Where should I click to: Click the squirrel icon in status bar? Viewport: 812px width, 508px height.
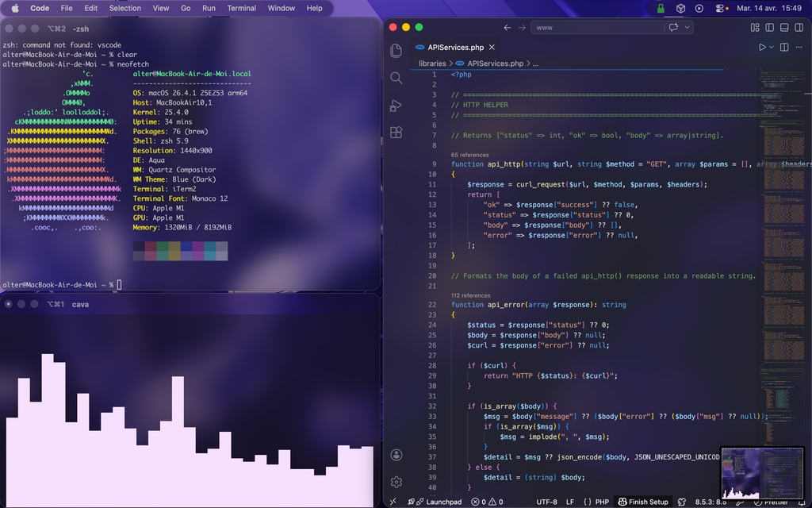tap(682, 502)
